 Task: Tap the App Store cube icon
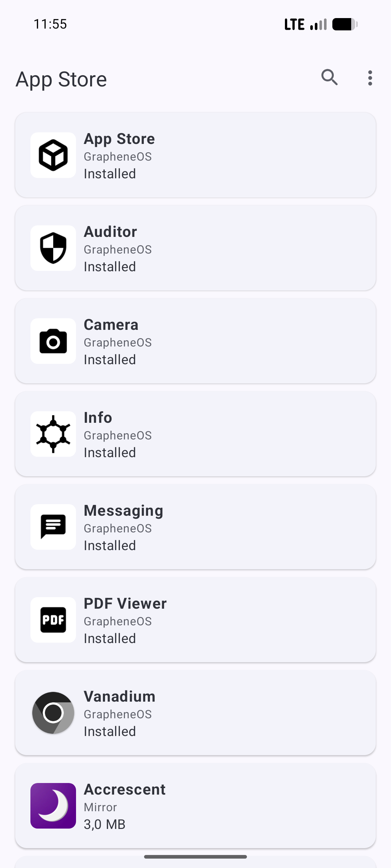tap(53, 155)
